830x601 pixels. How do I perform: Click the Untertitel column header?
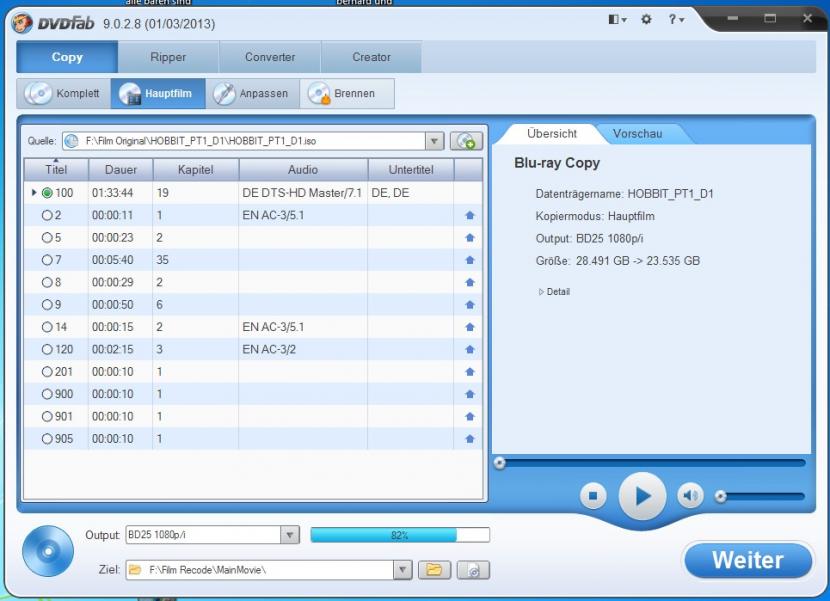[x=411, y=170]
